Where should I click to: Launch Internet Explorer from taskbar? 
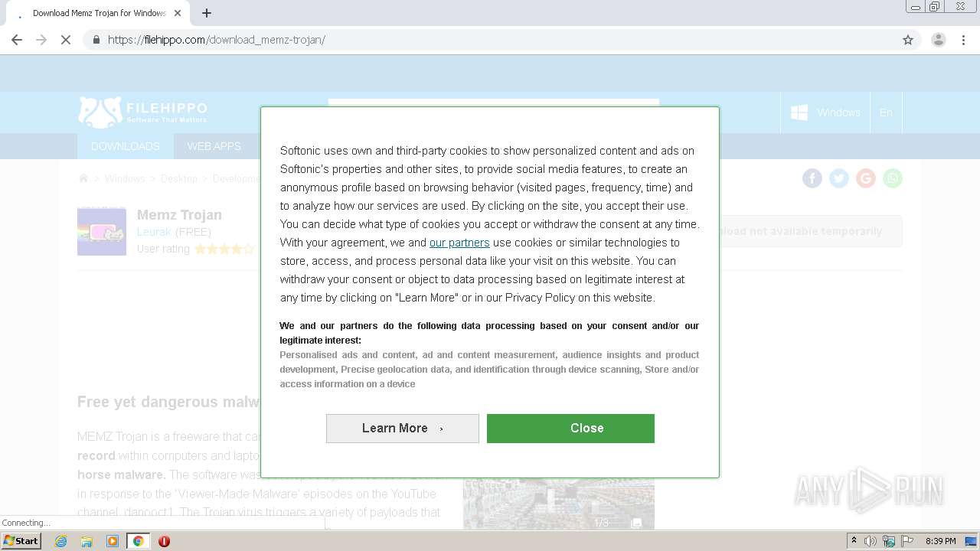pyautogui.click(x=61, y=541)
